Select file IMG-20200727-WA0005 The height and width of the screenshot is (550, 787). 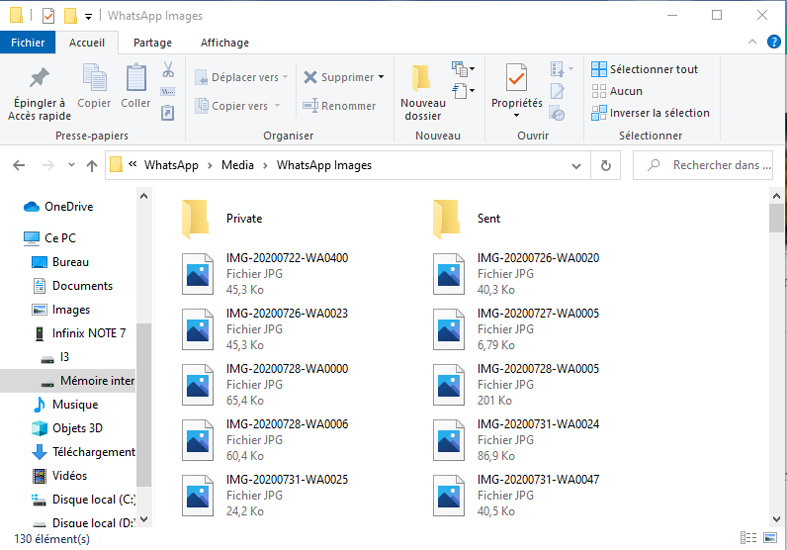pos(516,329)
